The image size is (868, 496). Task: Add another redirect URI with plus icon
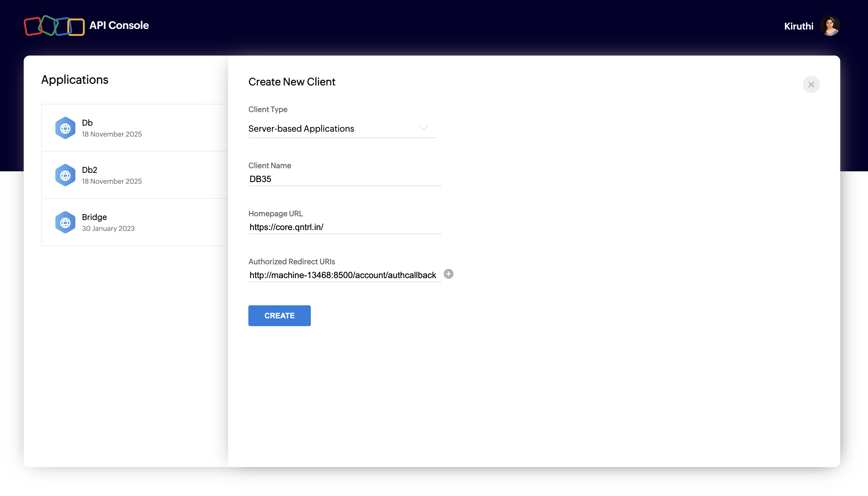tap(448, 274)
